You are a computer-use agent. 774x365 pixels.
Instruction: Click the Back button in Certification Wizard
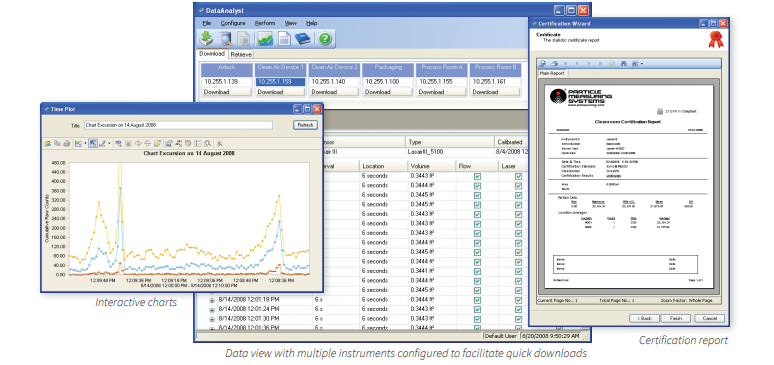645,319
